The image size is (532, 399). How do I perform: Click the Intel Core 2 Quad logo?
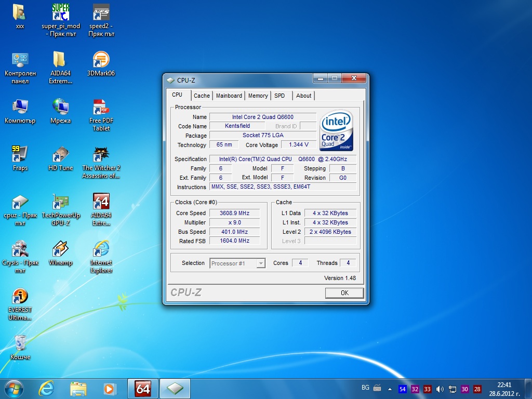click(x=336, y=130)
